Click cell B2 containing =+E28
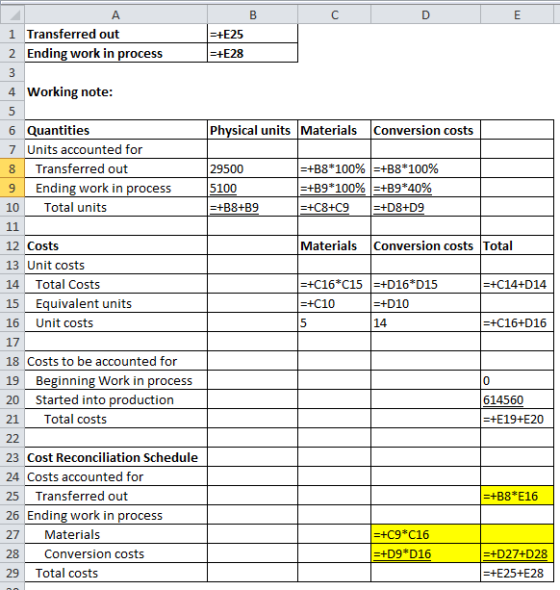The width and height of the screenshot is (560, 590). click(253, 53)
